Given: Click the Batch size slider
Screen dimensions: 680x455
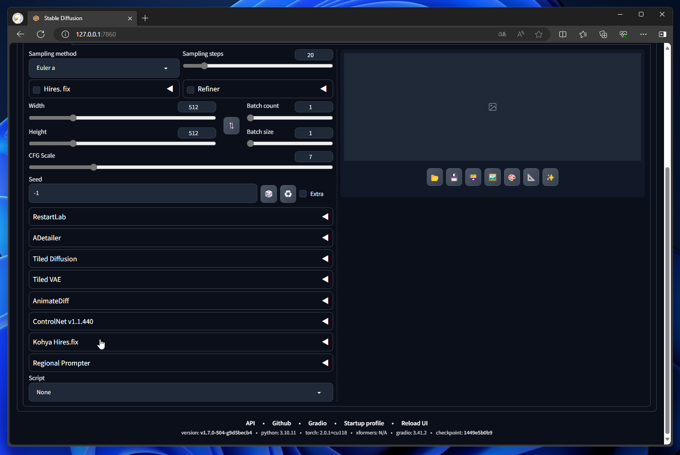Looking at the screenshot, I should click(x=290, y=144).
